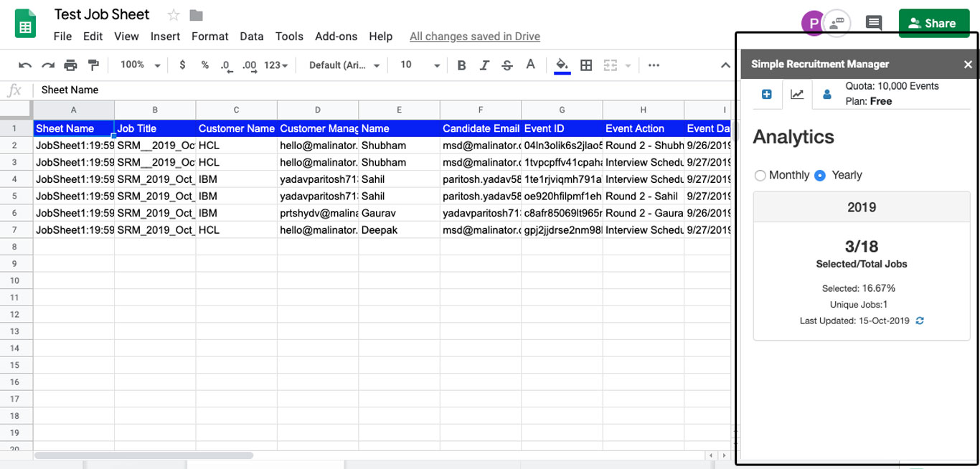
Task: Increase decimal places
Action: coord(250,65)
